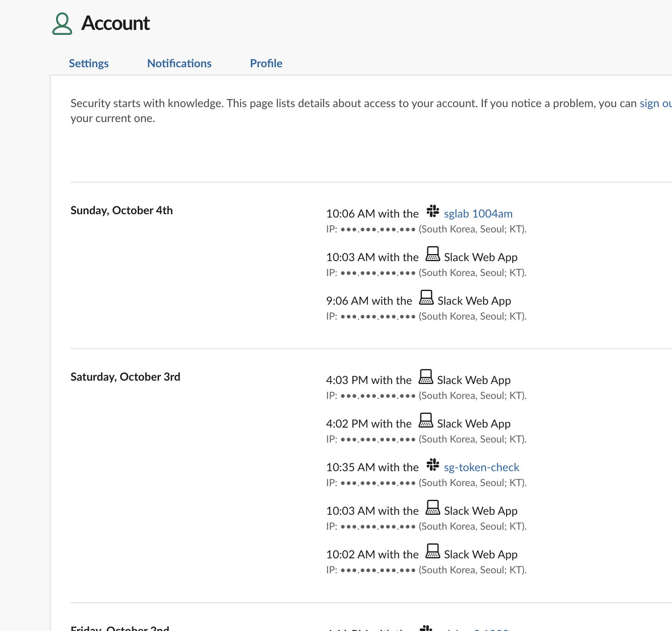Click the Slack logo icon beside sg-token-check
This screenshot has width=672, height=631.
click(x=433, y=465)
